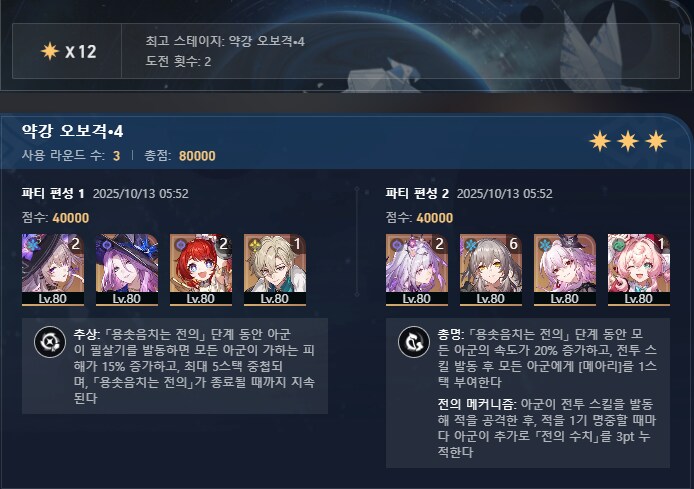Click the blond-haired male character portrait

[275, 270]
